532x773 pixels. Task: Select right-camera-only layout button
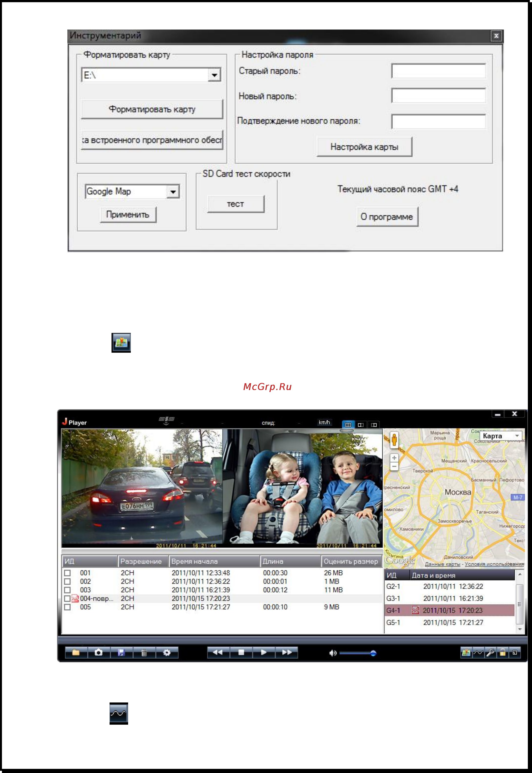coord(374,425)
